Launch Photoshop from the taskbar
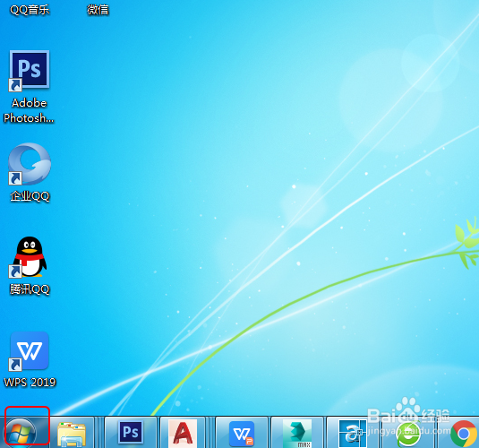479x448 pixels. click(131, 433)
